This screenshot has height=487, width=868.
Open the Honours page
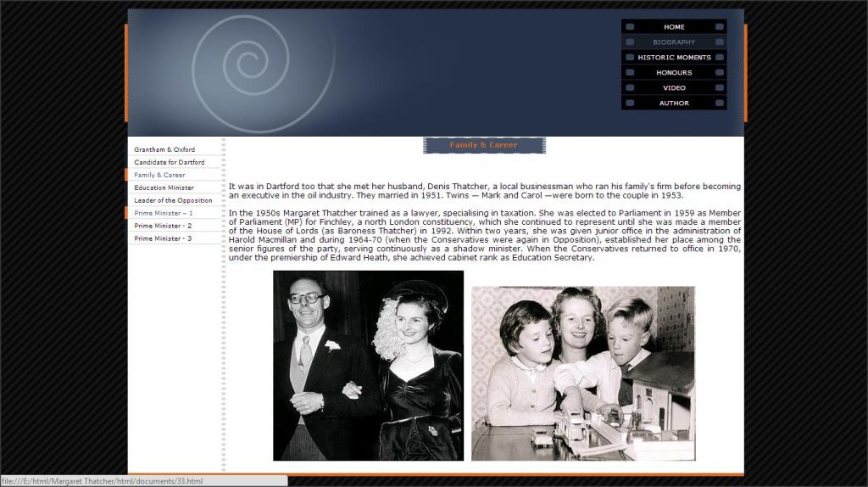point(674,73)
